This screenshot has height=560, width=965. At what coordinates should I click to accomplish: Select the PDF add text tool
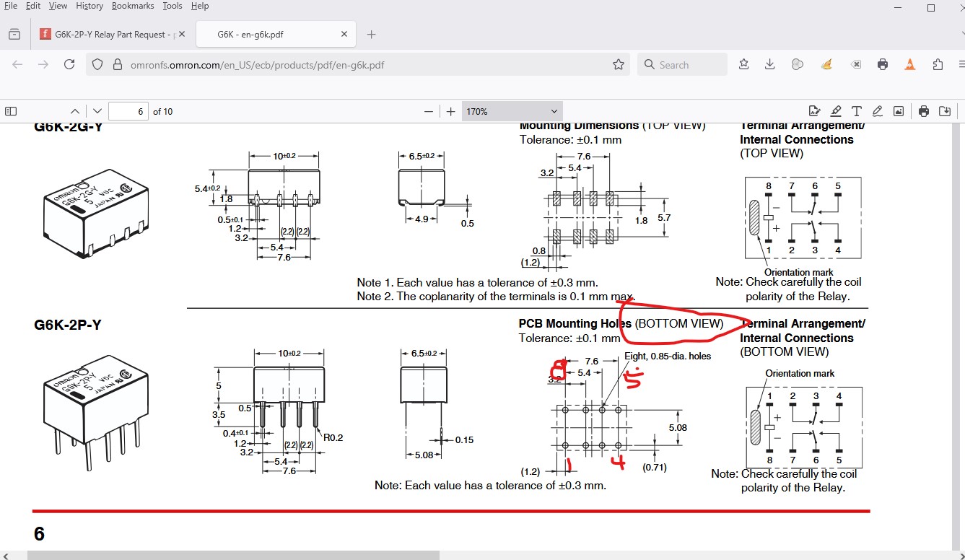point(857,111)
